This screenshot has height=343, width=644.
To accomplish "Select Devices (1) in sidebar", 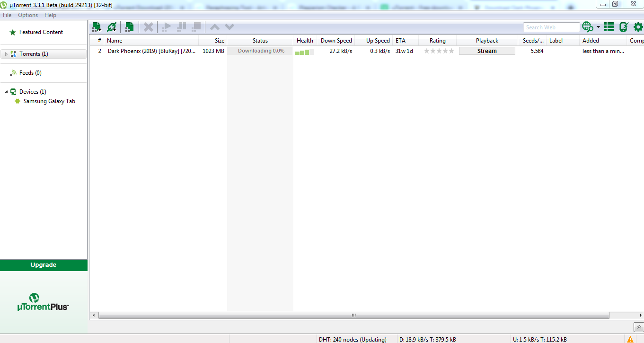I will tap(33, 92).
